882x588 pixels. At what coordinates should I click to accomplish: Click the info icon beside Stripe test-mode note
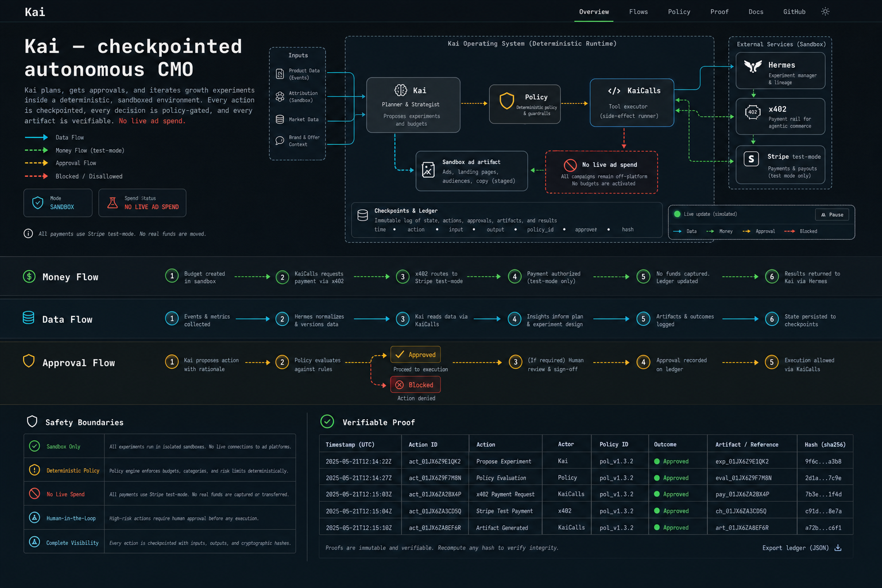[28, 233]
